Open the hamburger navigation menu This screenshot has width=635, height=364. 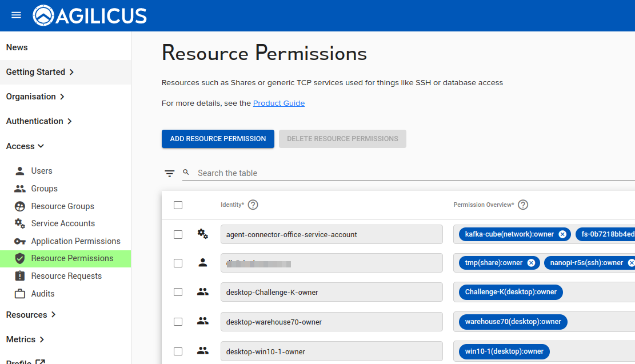(x=16, y=15)
